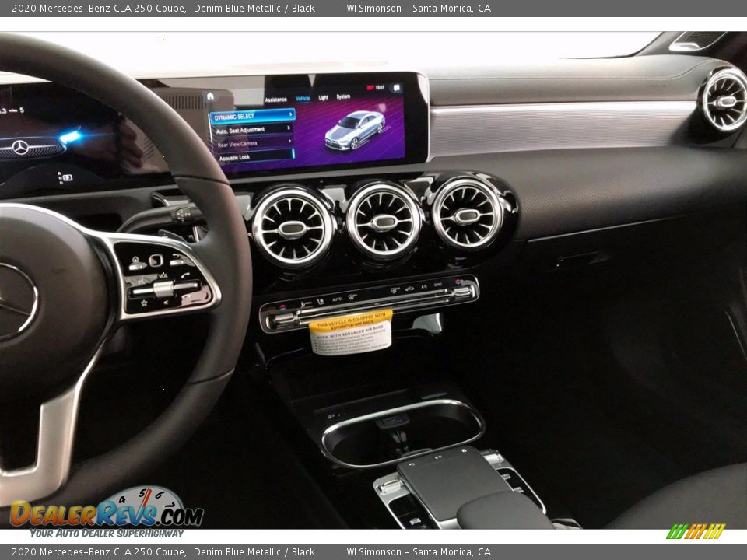
Task: Open the System tab
Action: click(343, 96)
